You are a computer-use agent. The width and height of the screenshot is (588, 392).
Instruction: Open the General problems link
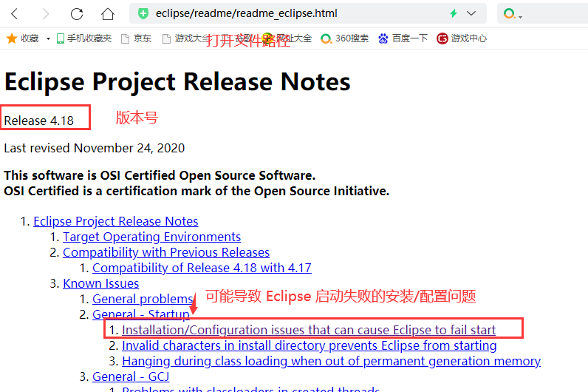[x=143, y=299]
